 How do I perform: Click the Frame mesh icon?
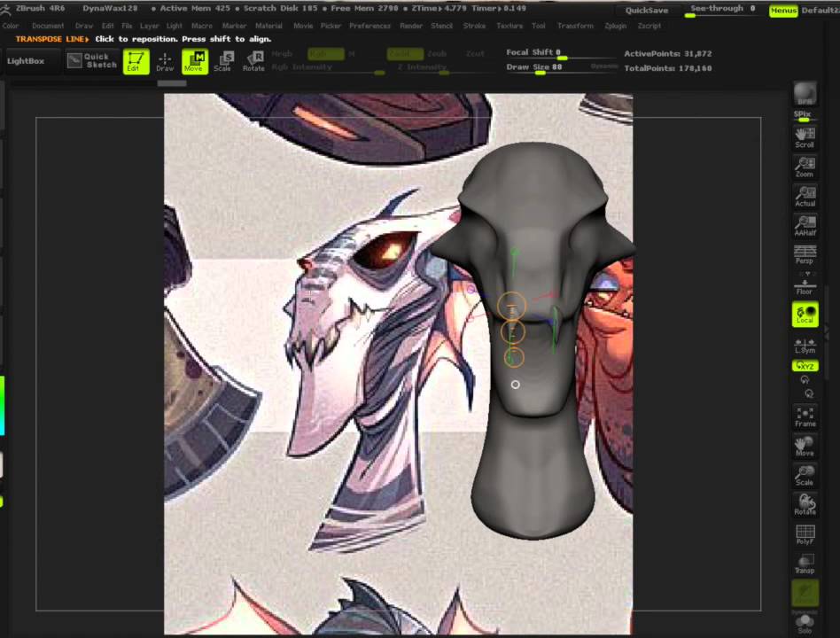[x=805, y=416]
